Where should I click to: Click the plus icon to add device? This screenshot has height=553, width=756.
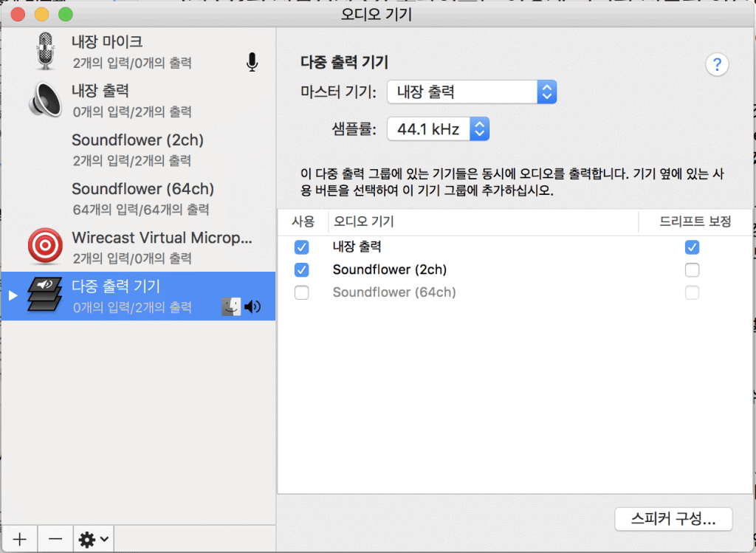tap(19, 539)
